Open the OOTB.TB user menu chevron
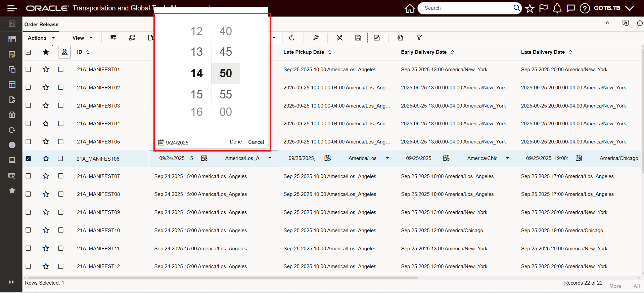Screen dimensions: 644x293 click(x=630, y=8)
